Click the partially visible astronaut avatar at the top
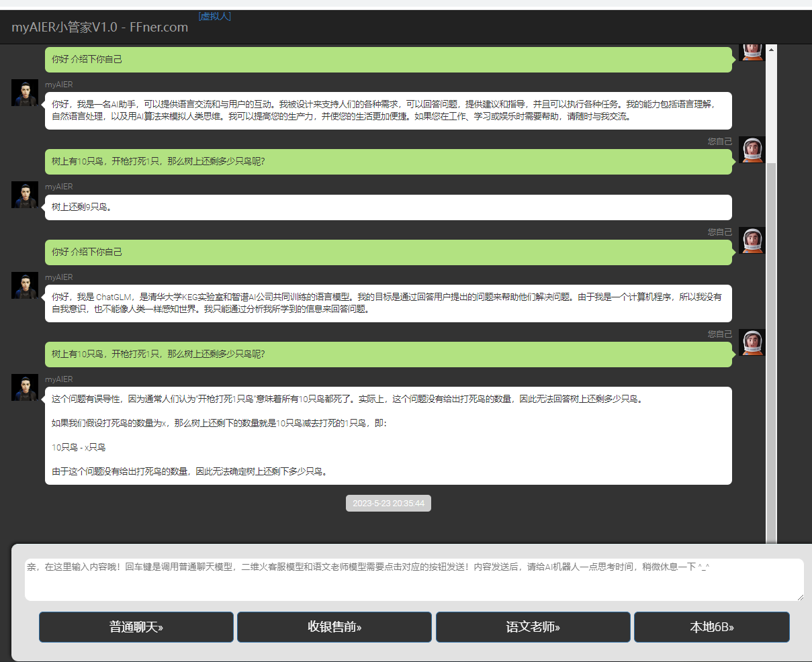This screenshot has height=662, width=812. [x=752, y=52]
